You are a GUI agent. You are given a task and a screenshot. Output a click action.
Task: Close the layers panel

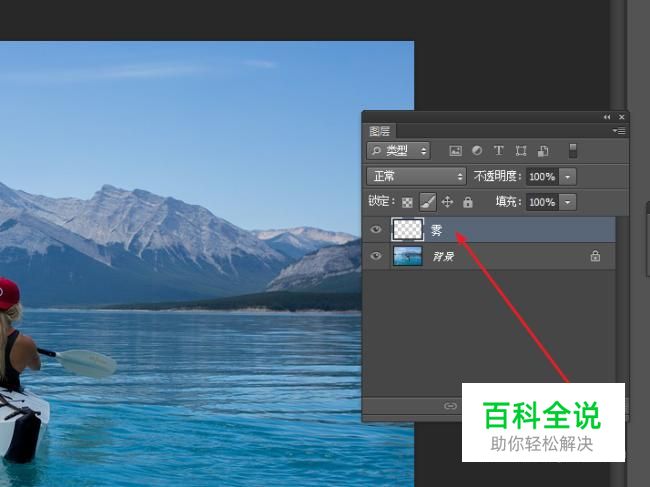coord(621,117)
